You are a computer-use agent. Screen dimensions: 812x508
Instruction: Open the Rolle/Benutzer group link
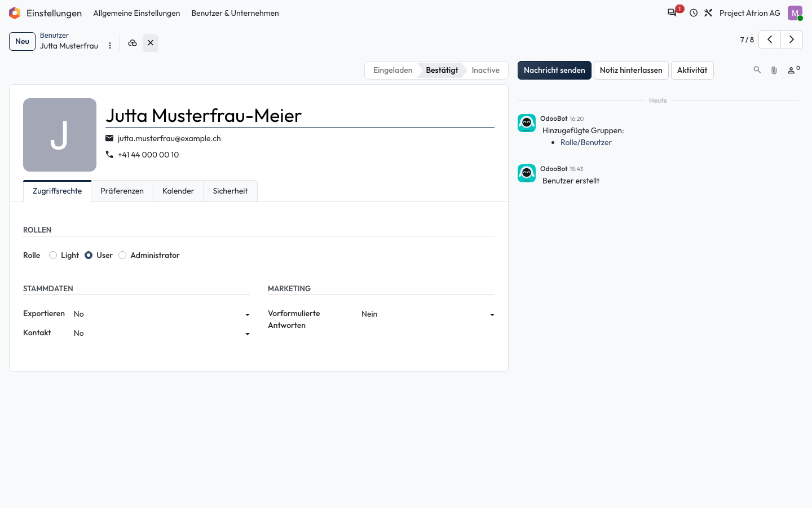[x=586, y=142]
